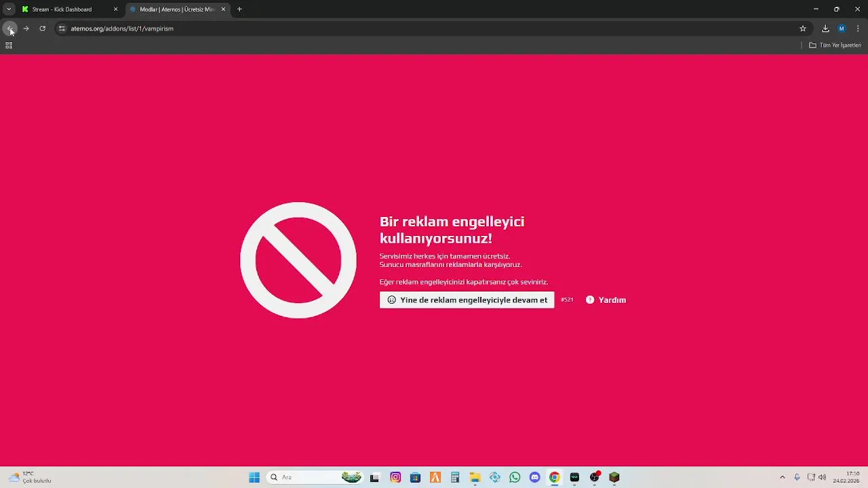The width and height of the screenshot is (868, 488).
Task: Open the Chrome profile avatar
Action: click(842, 28)
